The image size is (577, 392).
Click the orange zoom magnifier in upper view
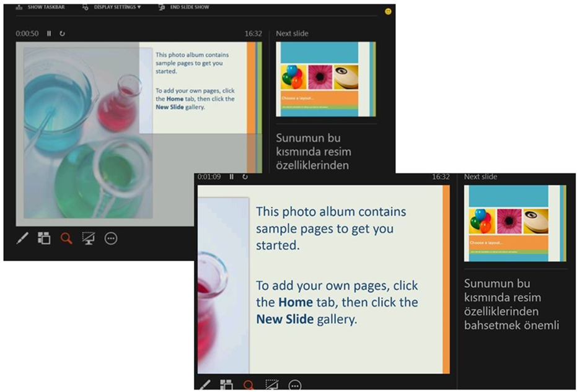66,238
